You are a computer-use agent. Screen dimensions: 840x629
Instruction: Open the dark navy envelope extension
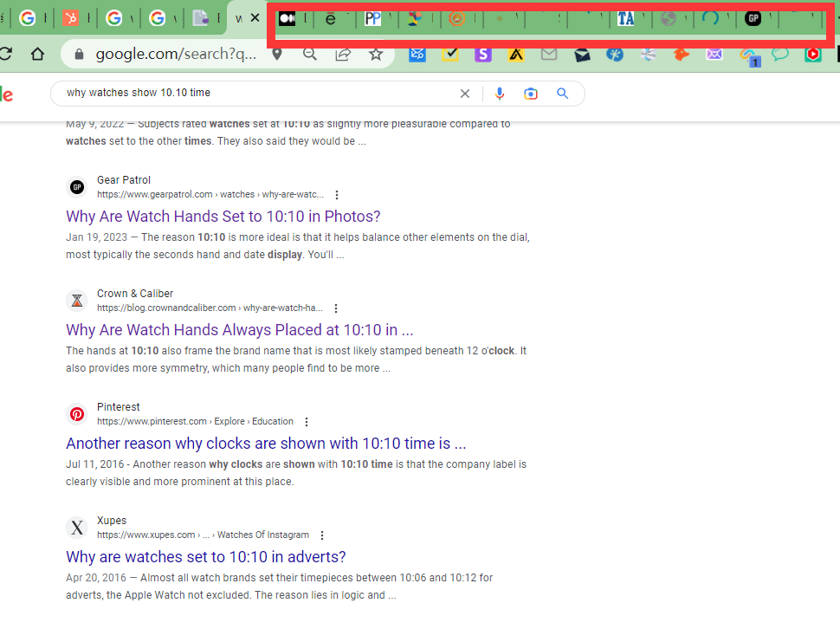pos(582,54)
